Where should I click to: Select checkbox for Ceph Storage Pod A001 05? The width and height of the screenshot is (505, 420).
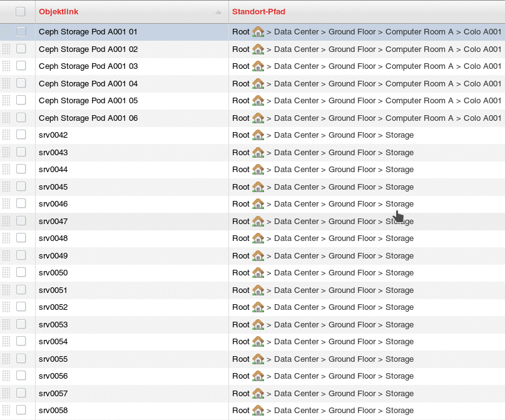21,101
